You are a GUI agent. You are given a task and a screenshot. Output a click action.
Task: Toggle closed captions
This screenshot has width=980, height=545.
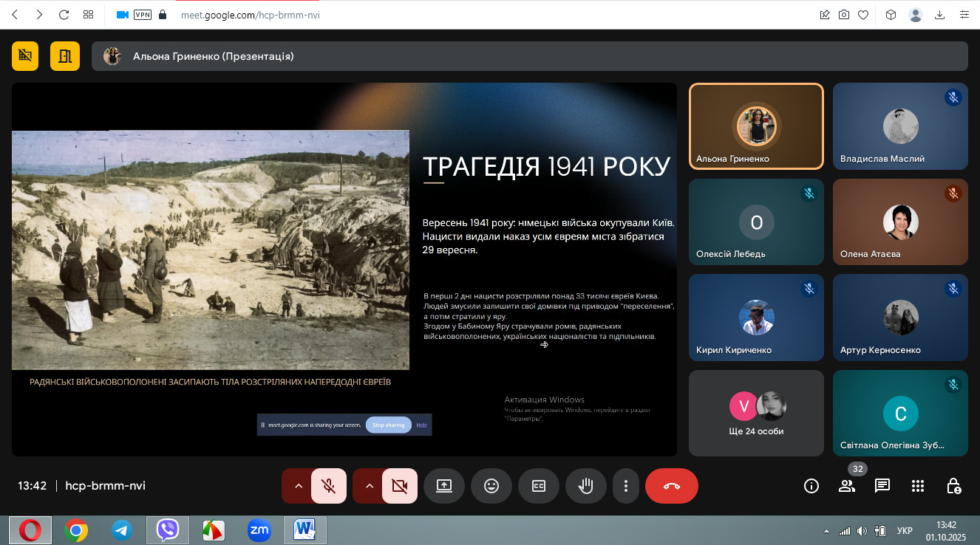tap(539, 486)
